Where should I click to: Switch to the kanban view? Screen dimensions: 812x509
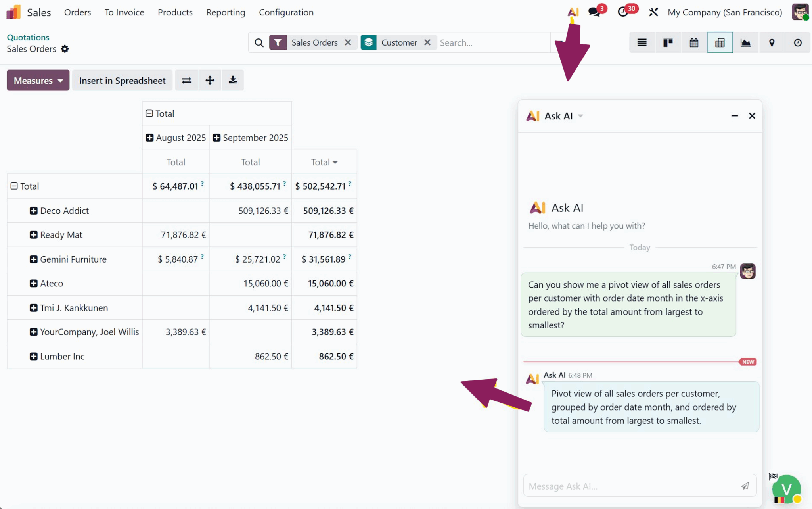668,42
